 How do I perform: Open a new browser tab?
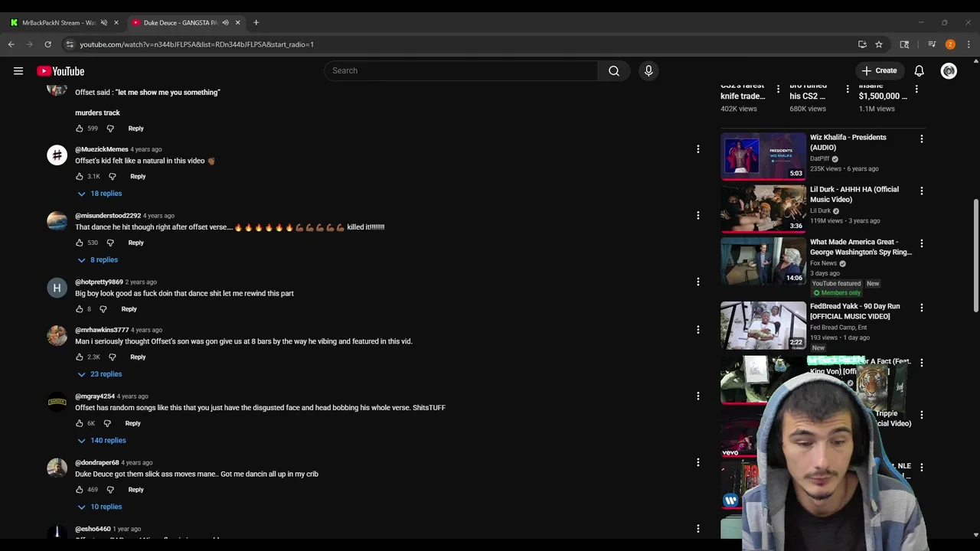[256, 22]
